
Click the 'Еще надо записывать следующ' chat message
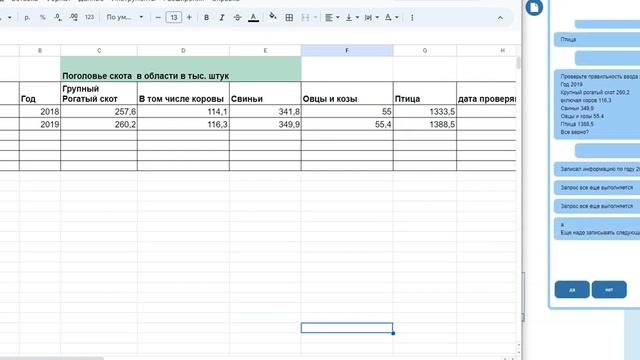[x=597, y=229]
